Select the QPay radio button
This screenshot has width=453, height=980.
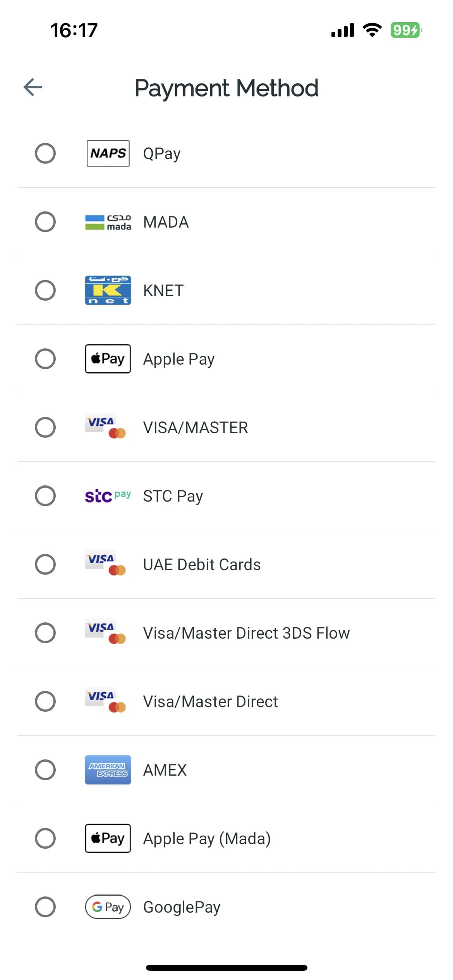tap(45, 153)
